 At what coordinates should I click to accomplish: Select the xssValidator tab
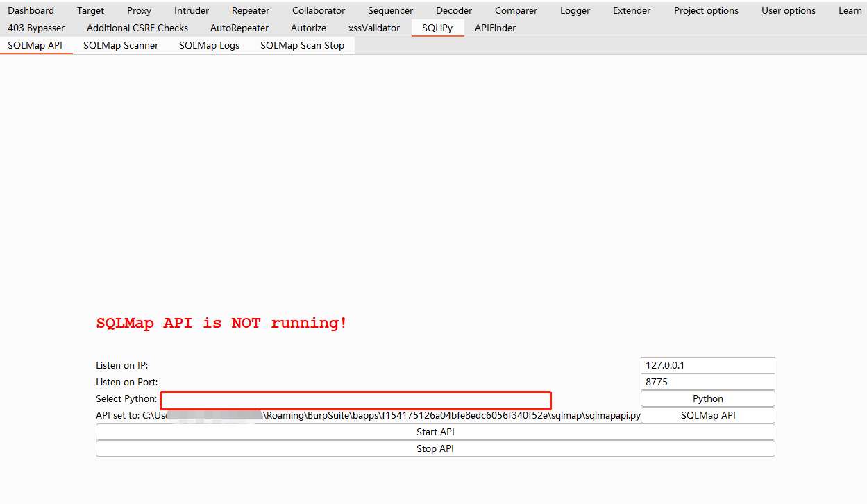pos(374,28)
